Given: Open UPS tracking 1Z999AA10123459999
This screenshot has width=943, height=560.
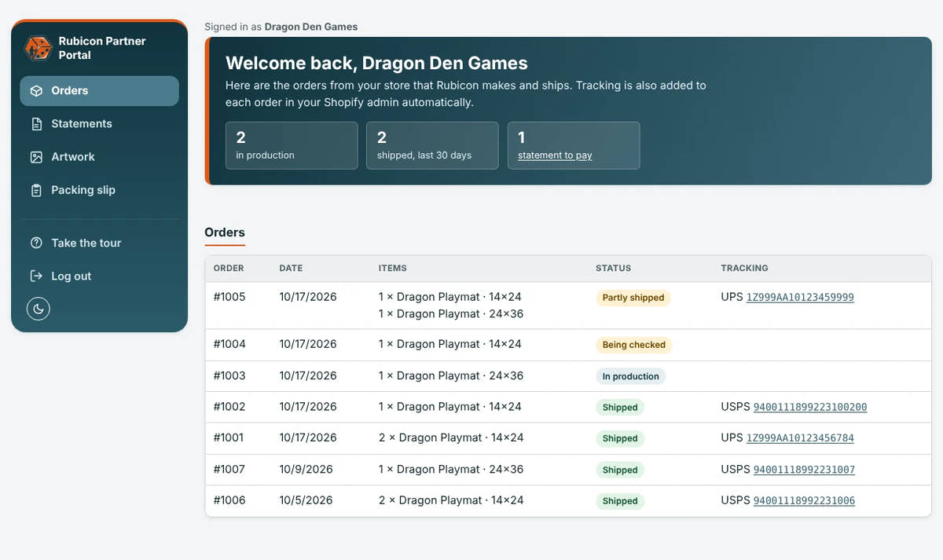Looking at the screenshot, I should pyautogui.click(x=800, y=298).
